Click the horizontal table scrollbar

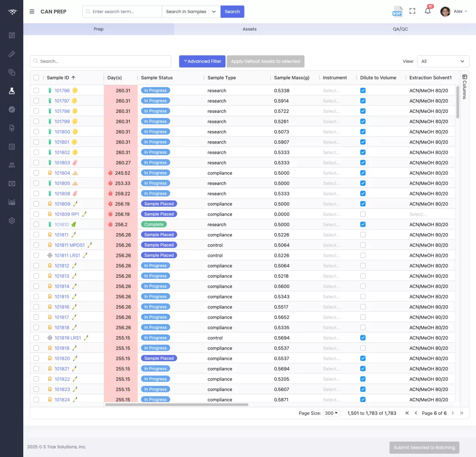pos(177,405)
